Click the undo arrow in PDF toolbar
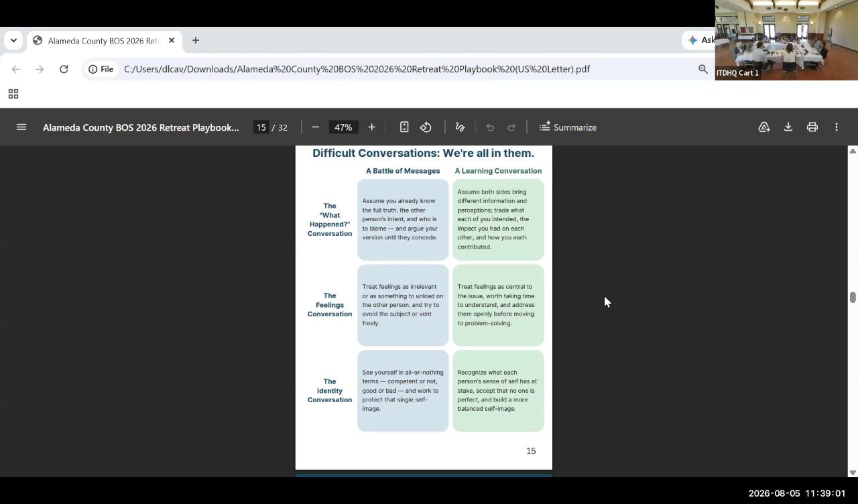 click(490, 127)
